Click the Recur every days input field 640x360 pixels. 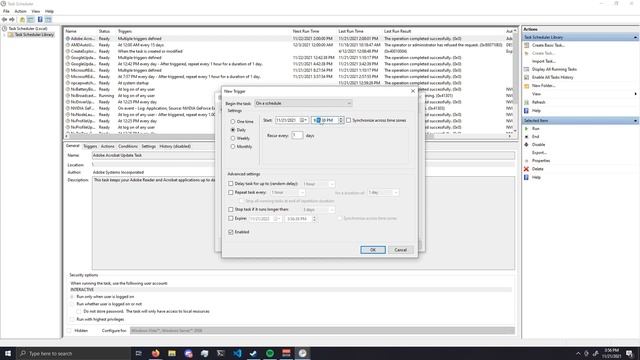[297, 135]
